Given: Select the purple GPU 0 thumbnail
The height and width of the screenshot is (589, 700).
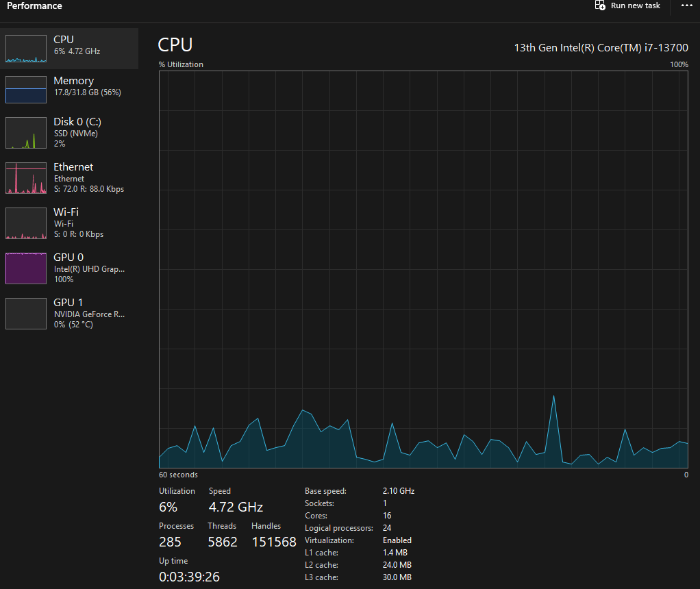Looking at the screenshot, I should pos(26,268).
